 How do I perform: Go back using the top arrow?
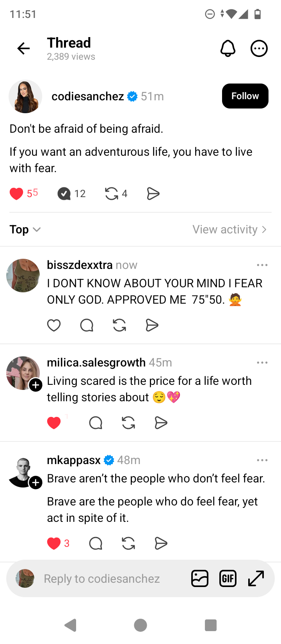(23, 48)
